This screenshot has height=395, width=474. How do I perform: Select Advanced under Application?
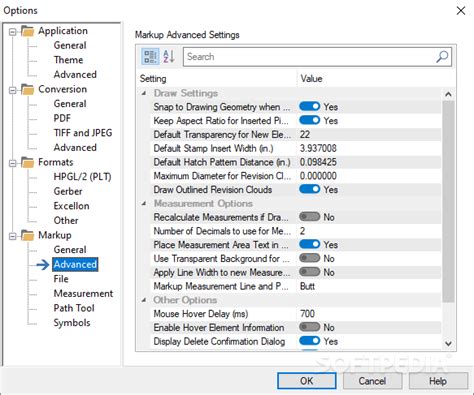pos(75,75)
